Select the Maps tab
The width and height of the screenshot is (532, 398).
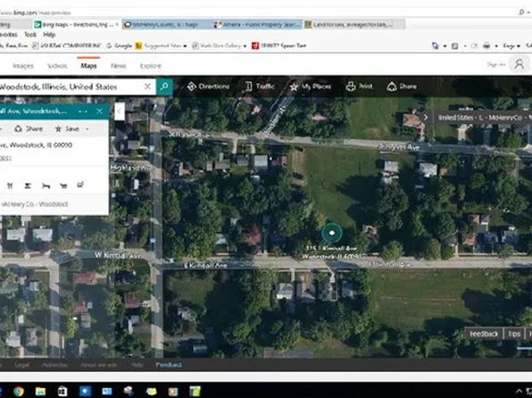88,66
